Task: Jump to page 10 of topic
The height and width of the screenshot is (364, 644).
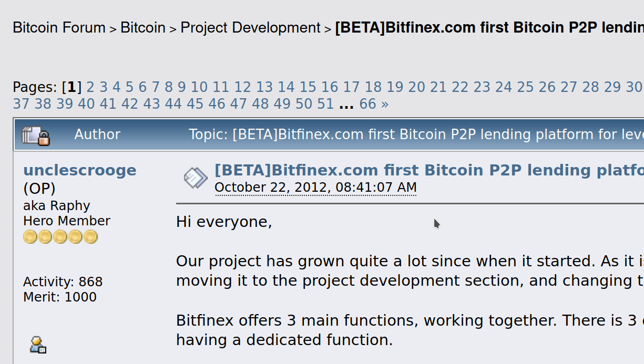Action: pyautogui.click(x=199, y=87)
